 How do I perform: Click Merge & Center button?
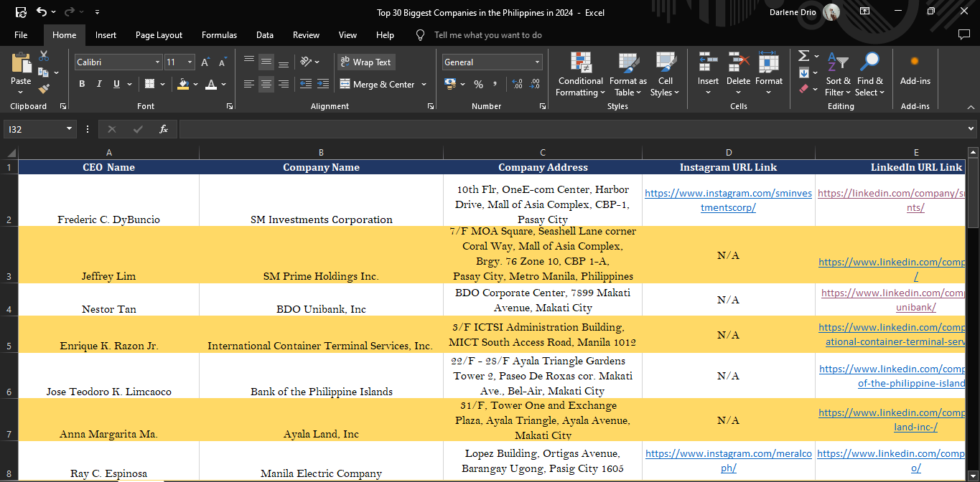[377, 85]
